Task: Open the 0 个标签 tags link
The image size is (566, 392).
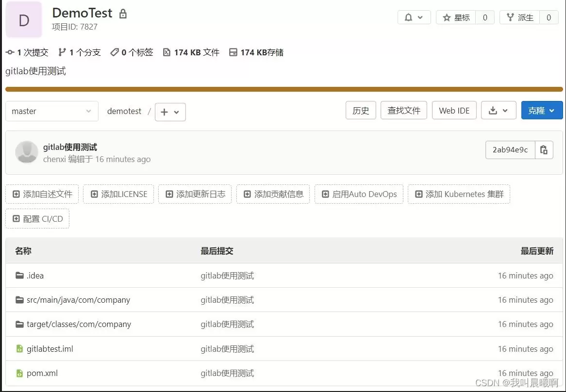Action: [132, 52]
